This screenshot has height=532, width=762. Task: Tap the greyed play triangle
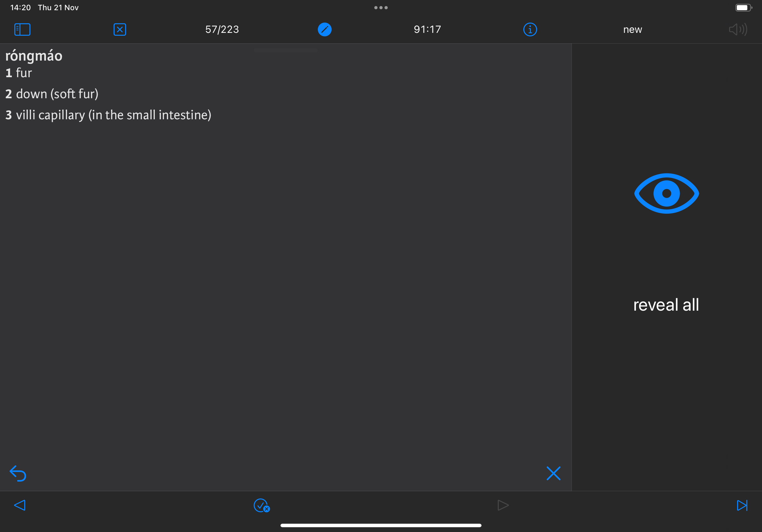503,505
